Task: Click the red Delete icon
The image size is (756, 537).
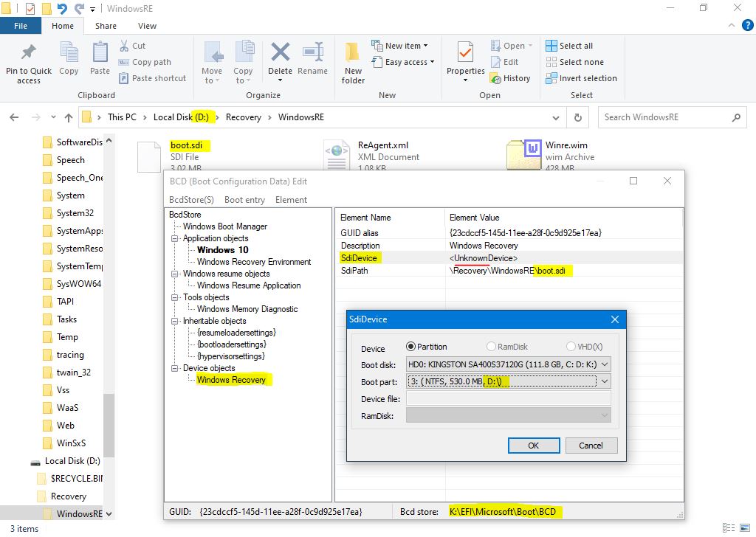Action: [280, 53]
